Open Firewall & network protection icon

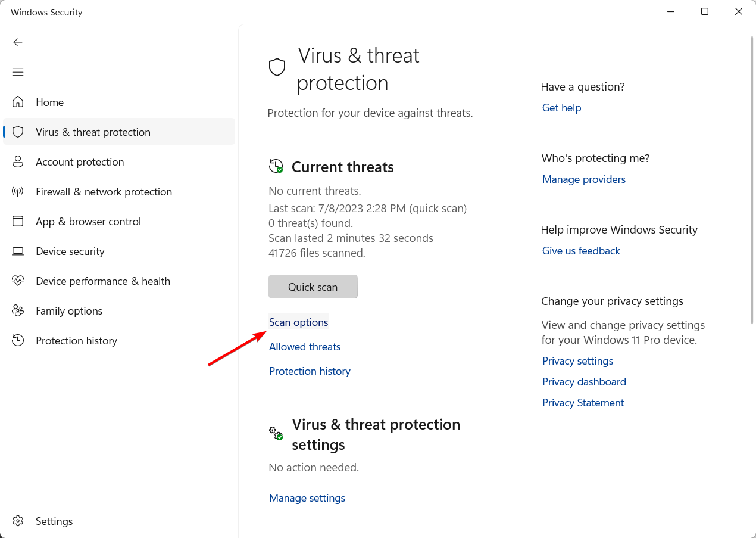[18, 191]
